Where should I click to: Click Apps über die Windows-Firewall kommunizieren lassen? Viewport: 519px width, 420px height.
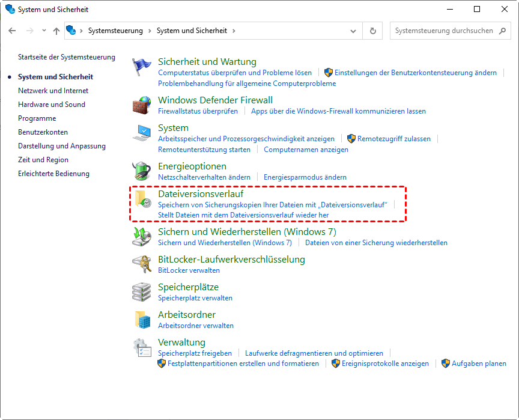(x=338, y=111)
